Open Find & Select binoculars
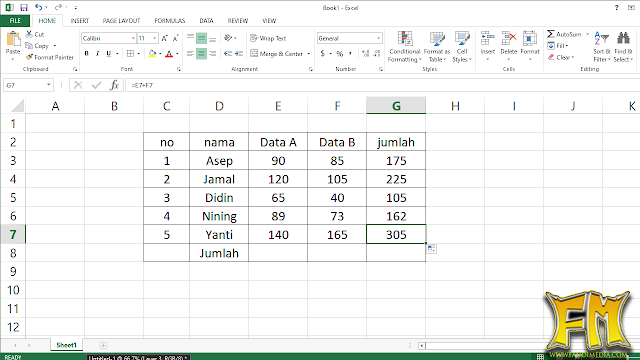 pos(623,47)
